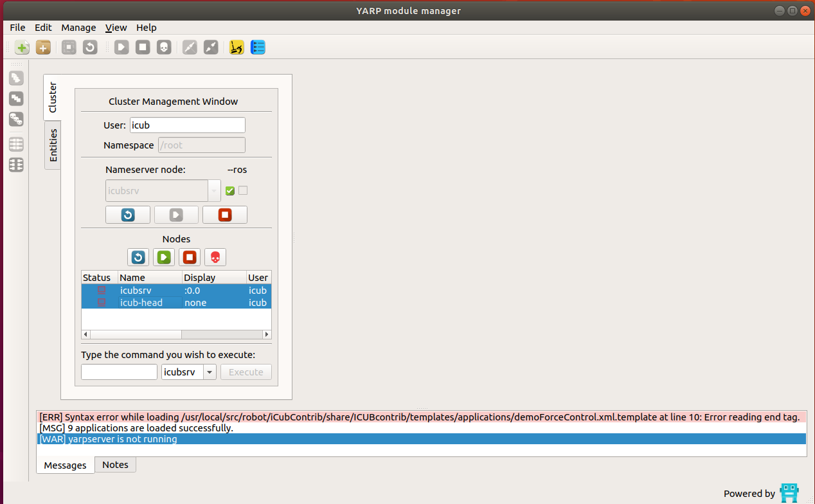This screenshot has height=504, width=815.
Task: Stop the nameserver with red stop button
Action: point(224,215)
